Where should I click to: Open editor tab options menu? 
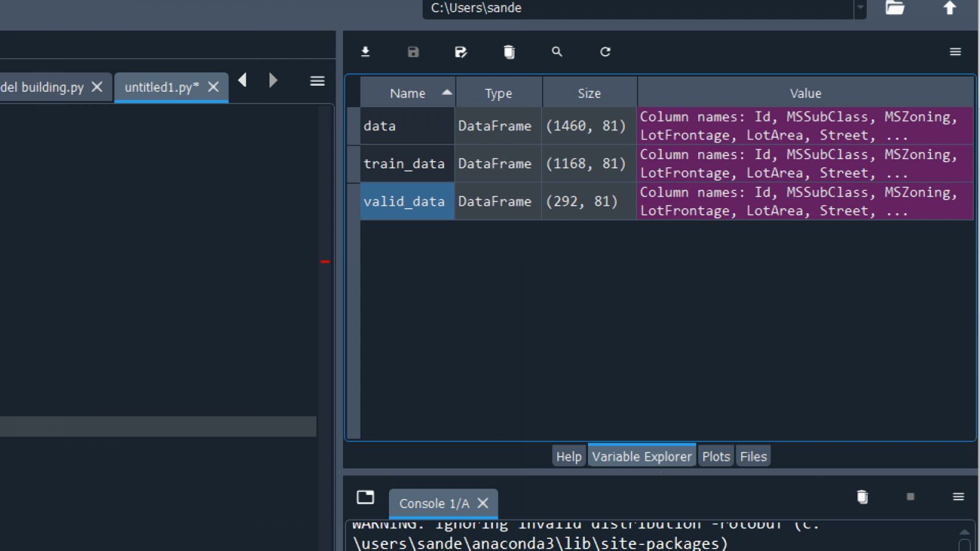click(x=317, y=81)
